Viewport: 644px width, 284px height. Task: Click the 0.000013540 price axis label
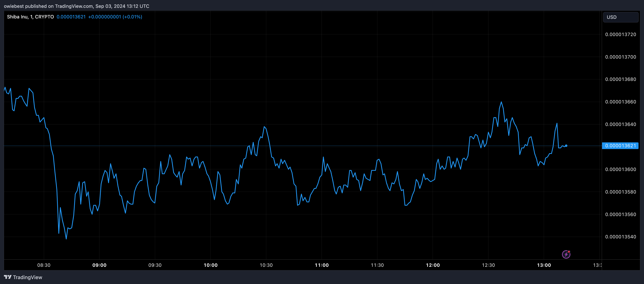(620, 237)
